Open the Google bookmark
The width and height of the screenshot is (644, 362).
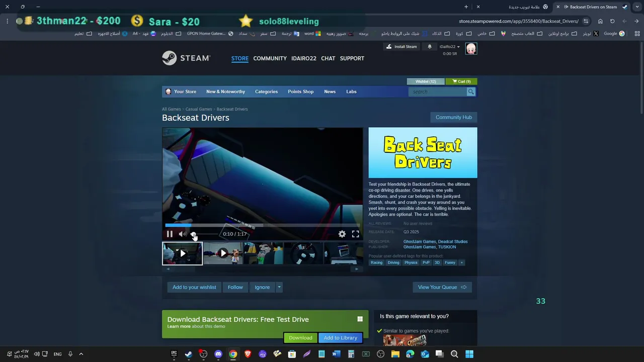(614, 34)
